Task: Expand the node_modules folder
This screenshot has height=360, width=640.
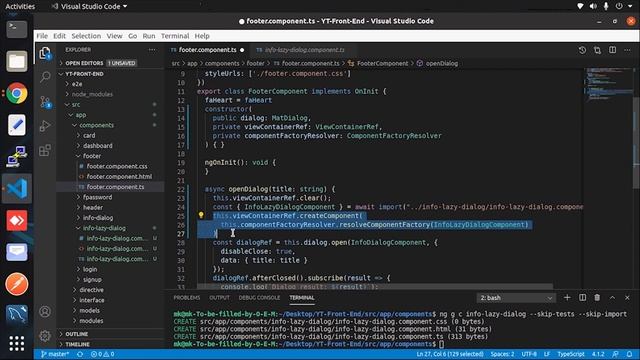Action: pyautogui.click(x=110, y=94)
